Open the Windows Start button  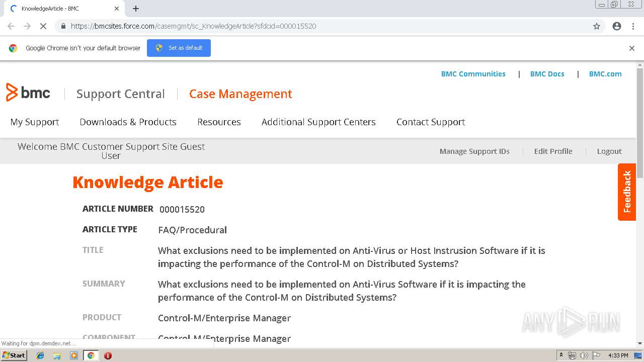14,355
